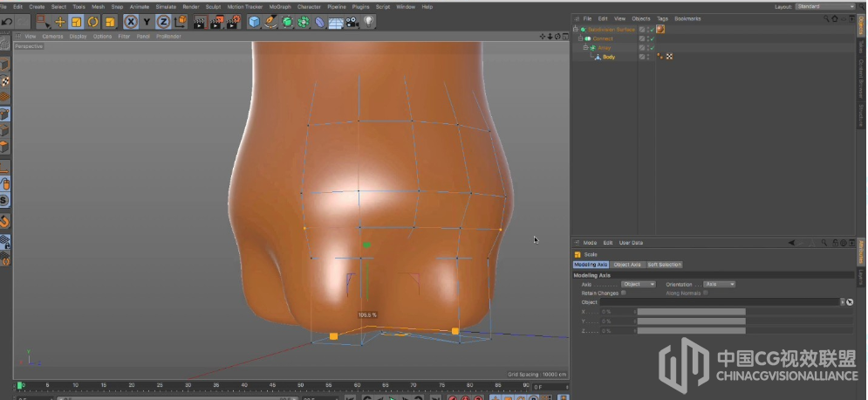Toggle Connect object enable checkmark

(653, 38)
